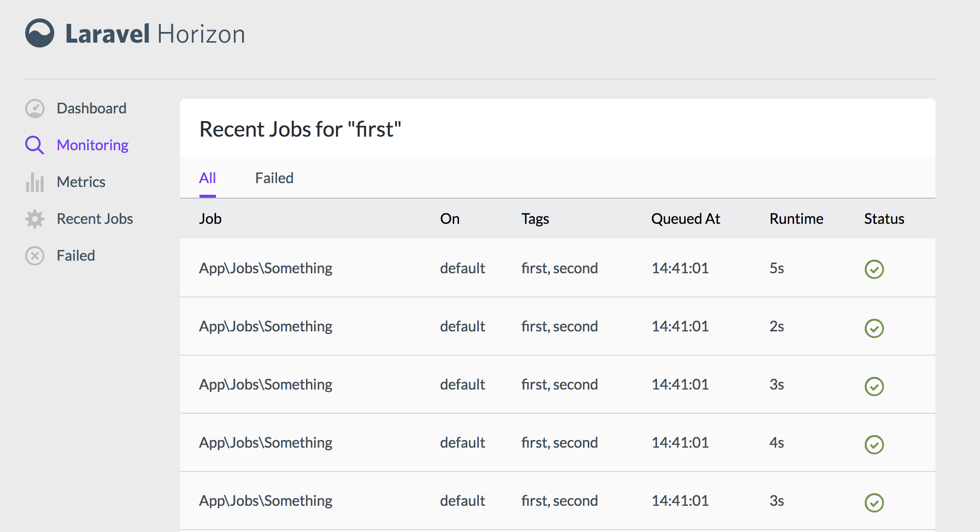Click the Runtime column header

click(x=796, y=219)
